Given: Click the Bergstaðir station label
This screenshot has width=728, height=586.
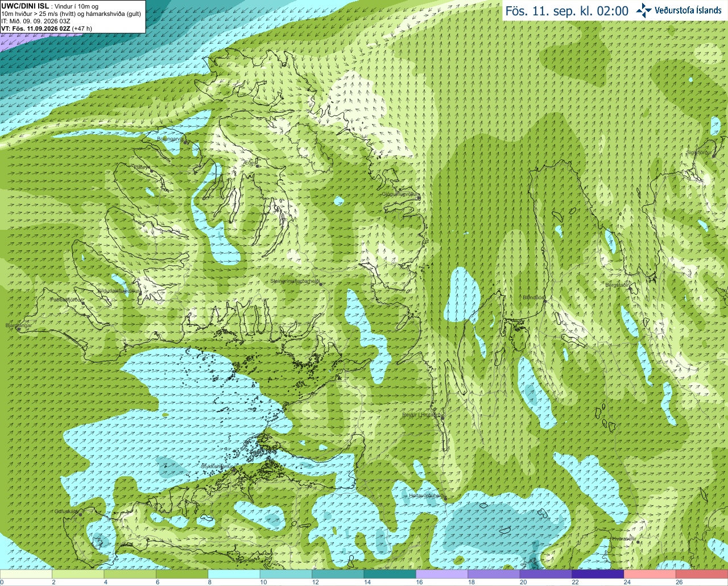Looking at the screenshot, I should coord(617,284).
